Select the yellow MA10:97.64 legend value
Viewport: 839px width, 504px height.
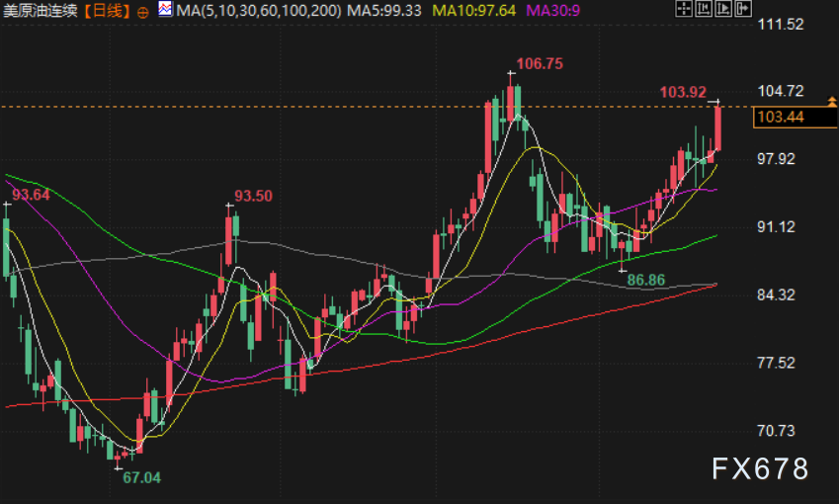[x=474, y=10]
